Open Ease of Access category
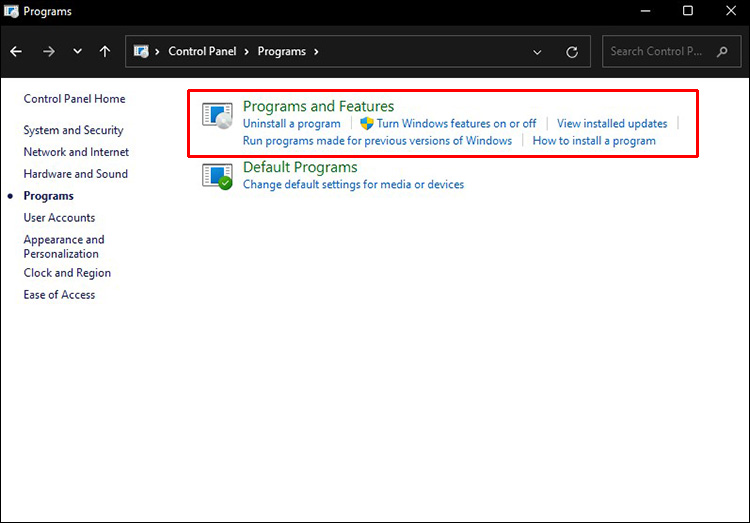The image size is (750, 523). click(x=59, y=295)
